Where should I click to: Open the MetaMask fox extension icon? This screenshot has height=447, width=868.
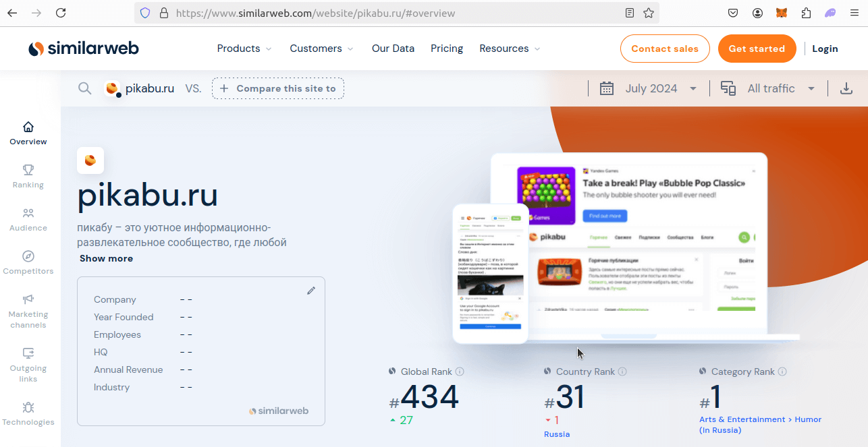tap(782, 13)
